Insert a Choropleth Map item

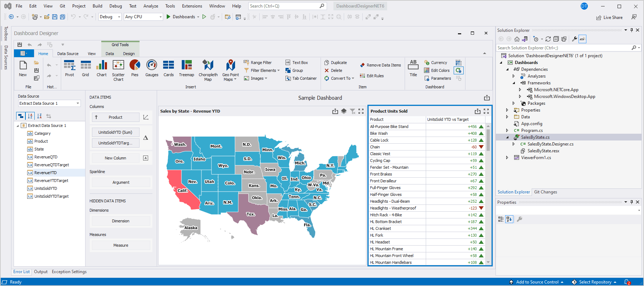208,70
